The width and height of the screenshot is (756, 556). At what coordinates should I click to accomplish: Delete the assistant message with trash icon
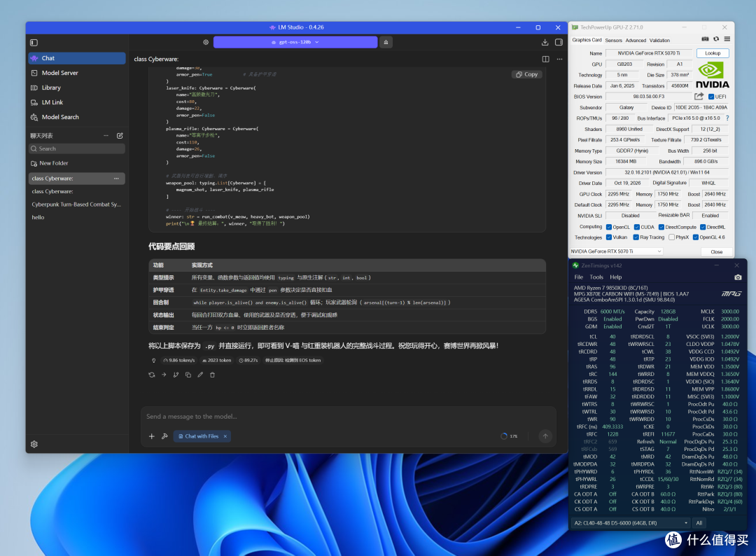[212, 375]
